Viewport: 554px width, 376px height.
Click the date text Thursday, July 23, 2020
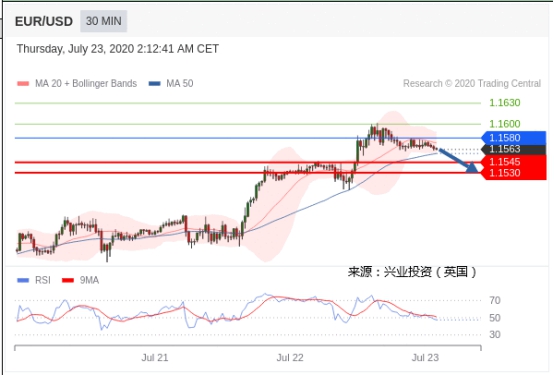pyautogui.click(x=76, y=49)
